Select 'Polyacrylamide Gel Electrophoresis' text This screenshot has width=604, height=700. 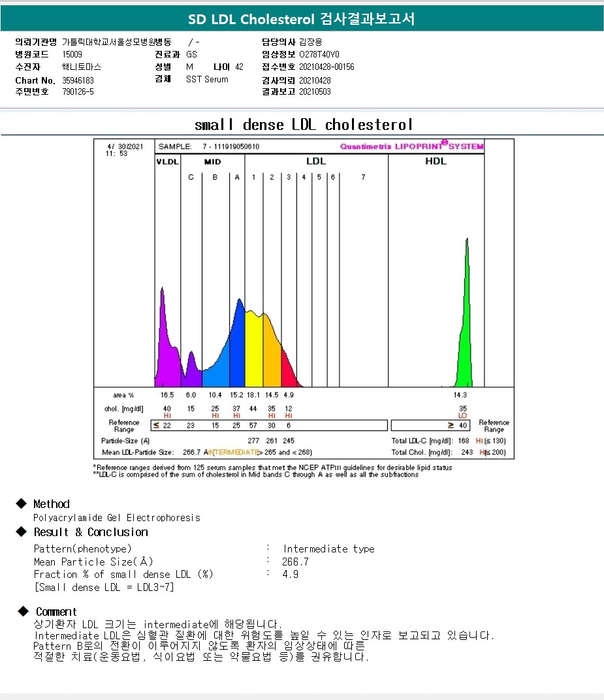(x=116, y=518)
